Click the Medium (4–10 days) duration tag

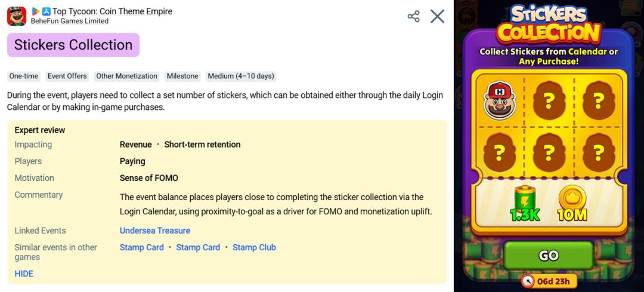pos(241,76)
